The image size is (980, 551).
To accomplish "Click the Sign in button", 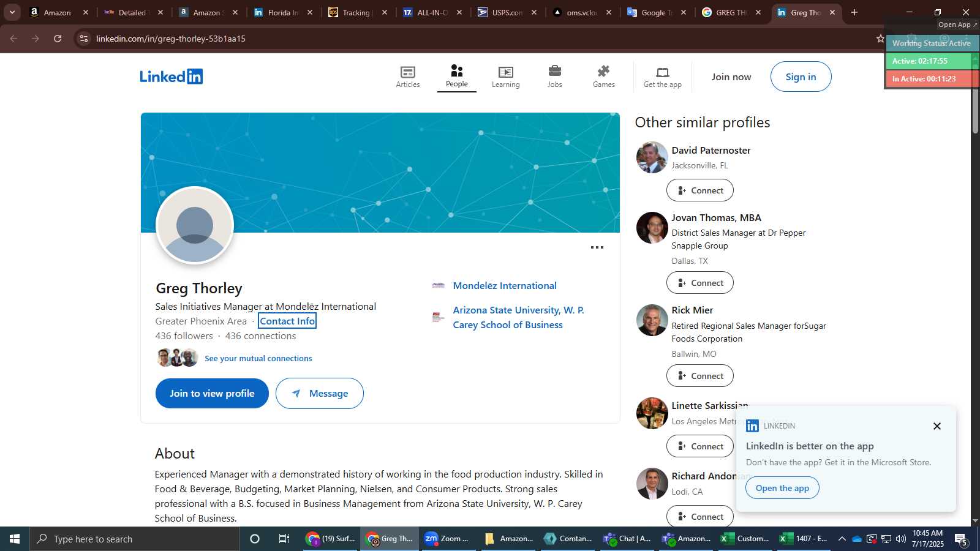I will click(801, 77).
